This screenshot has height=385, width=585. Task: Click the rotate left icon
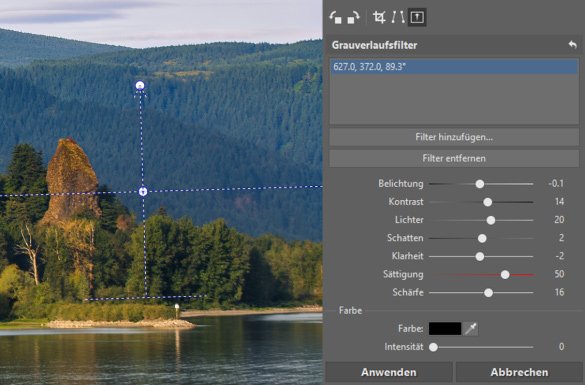tap(335, 18)
